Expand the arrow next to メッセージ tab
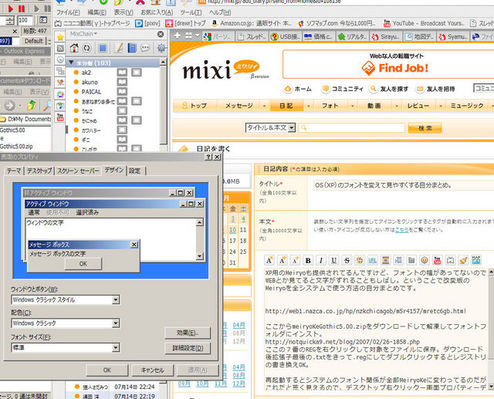 (x=264, y=106)
